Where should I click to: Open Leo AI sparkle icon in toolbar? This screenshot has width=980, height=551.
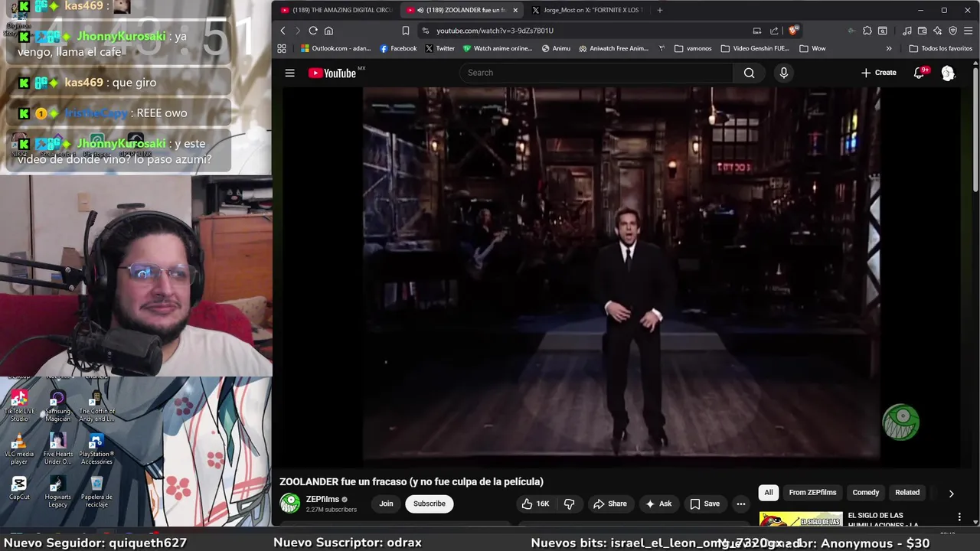tap(938, 31)
